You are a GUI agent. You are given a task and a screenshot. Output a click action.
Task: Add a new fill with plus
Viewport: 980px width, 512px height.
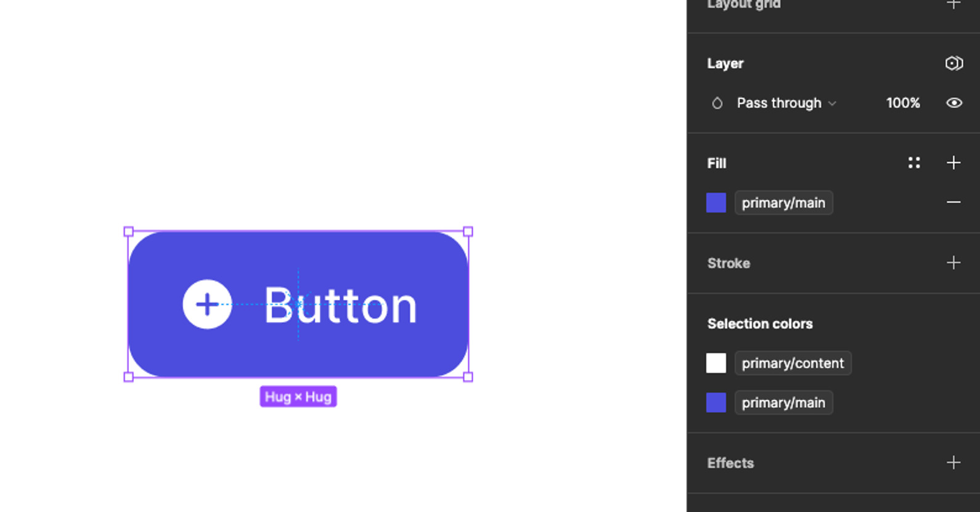click(x=953, y=163)
